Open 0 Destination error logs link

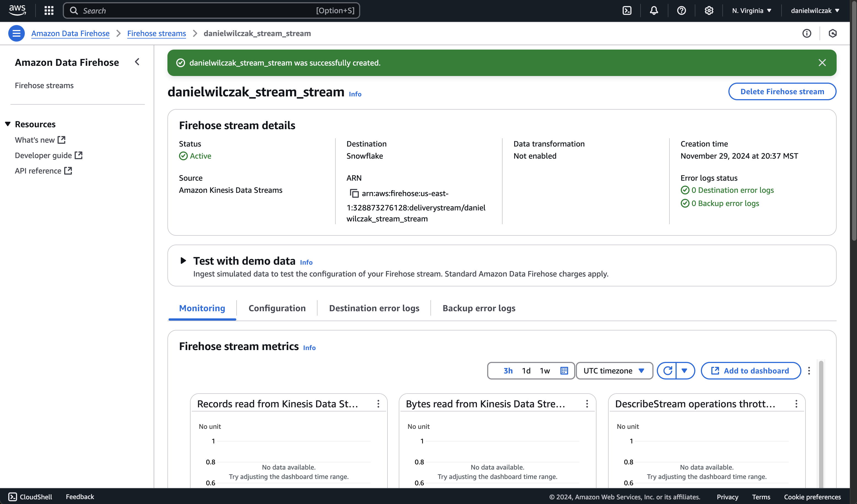[x=733, y=190]
